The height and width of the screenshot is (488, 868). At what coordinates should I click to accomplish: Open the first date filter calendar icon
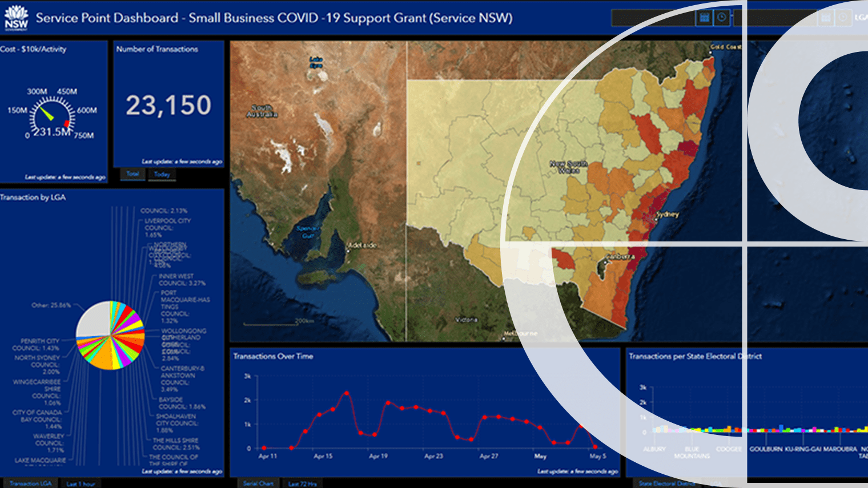coord(704,18)
